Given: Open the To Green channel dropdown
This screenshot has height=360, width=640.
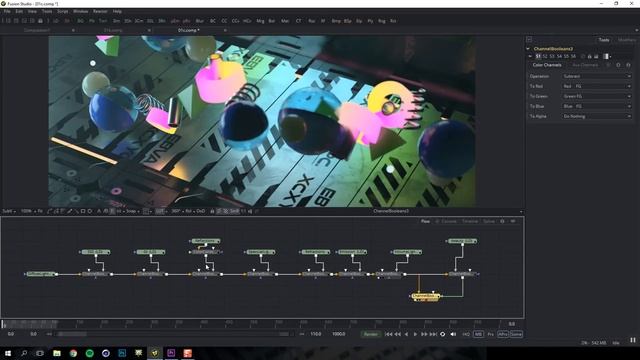Looking at the screenshot, I should (x=596, y=96).
